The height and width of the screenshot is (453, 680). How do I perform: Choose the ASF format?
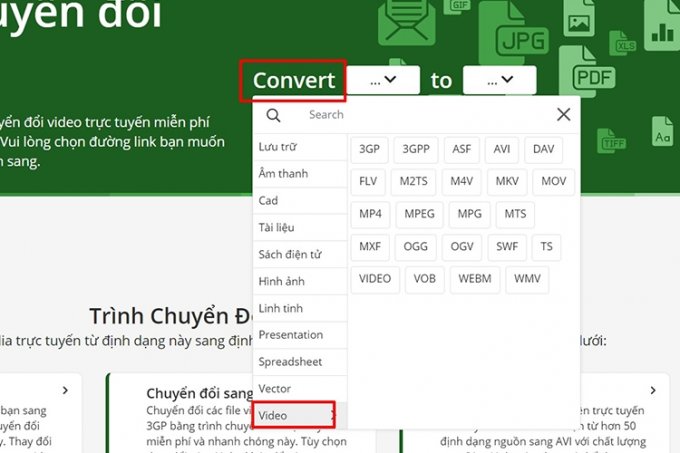461,150
